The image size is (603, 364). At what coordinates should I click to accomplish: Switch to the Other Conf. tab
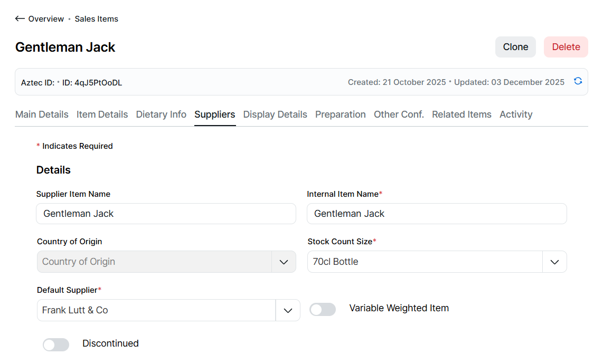(399, 114)
